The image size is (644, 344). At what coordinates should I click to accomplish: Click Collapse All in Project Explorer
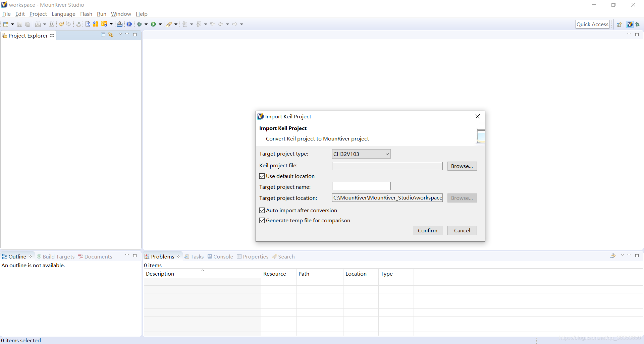coord(103,35)
